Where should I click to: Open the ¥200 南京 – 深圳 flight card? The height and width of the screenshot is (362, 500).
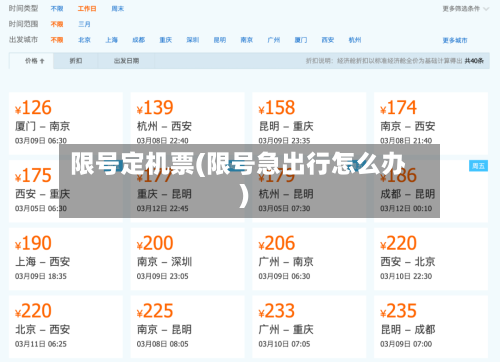click(x=187, y=259)
